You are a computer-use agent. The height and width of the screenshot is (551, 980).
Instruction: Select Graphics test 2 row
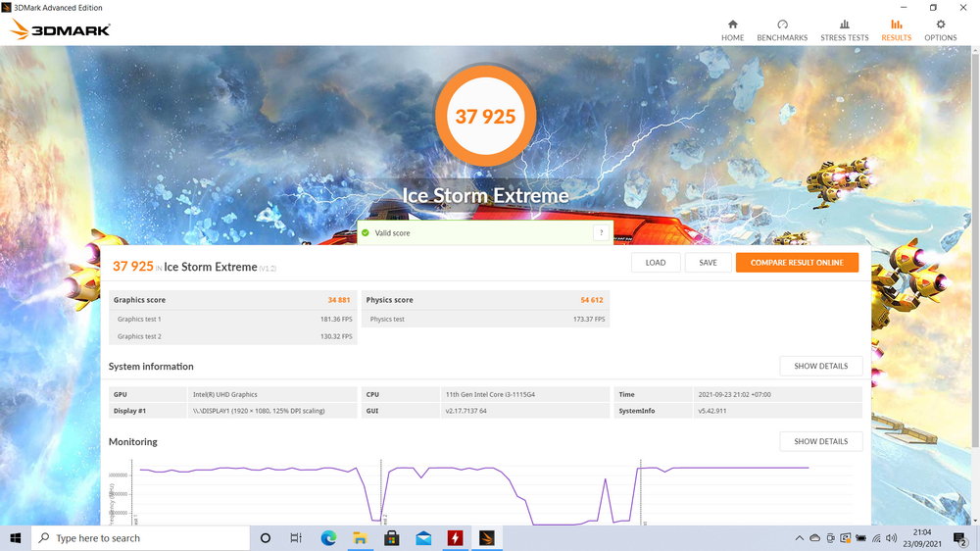[233, 336]
